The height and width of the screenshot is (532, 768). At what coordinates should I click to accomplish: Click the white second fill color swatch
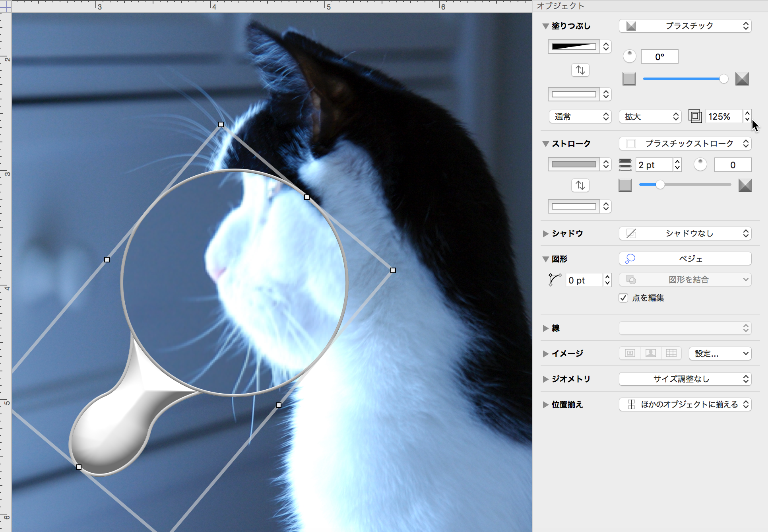574,94
